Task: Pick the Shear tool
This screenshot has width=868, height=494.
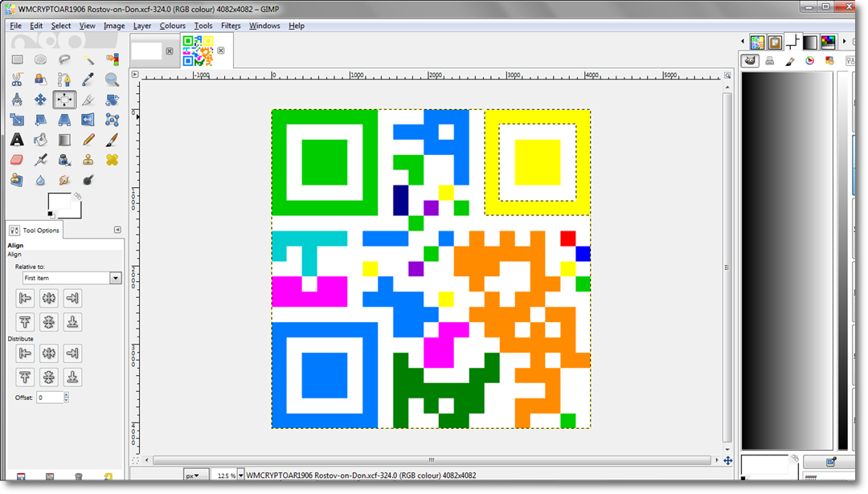Action: 40,120
